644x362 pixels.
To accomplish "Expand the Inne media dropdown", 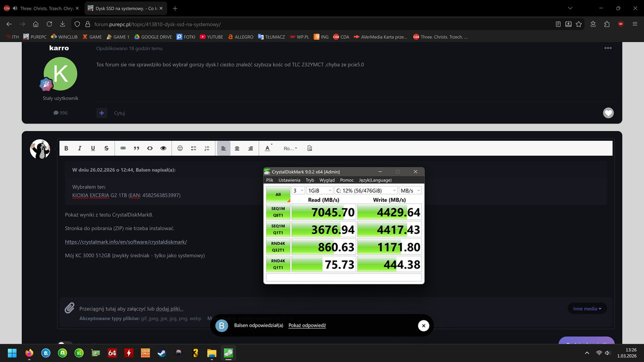I will coord(587,309).
